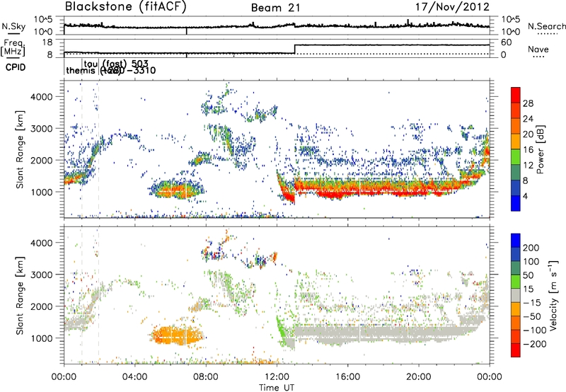Click the "Freq. [MHz]" axis label
The height and width of the screenshot is (392, 566).
coord(13,47)
